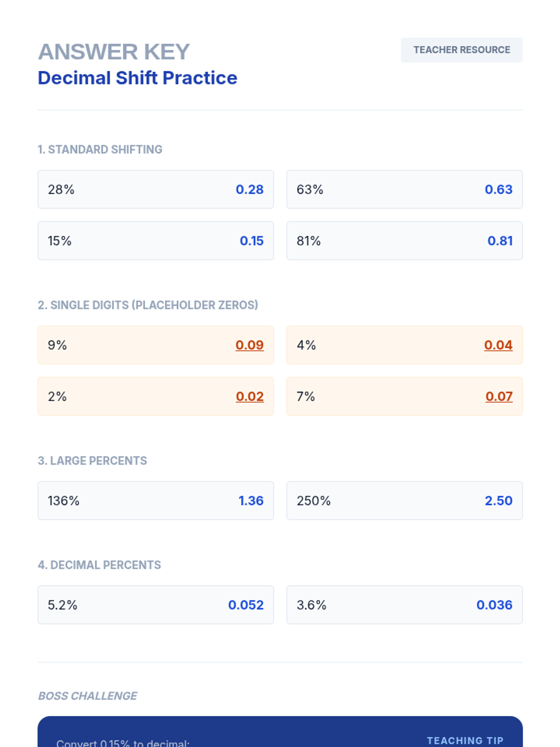Click the Large Percents section header
This screenshot has height=747, width=560.
[92, 461]
